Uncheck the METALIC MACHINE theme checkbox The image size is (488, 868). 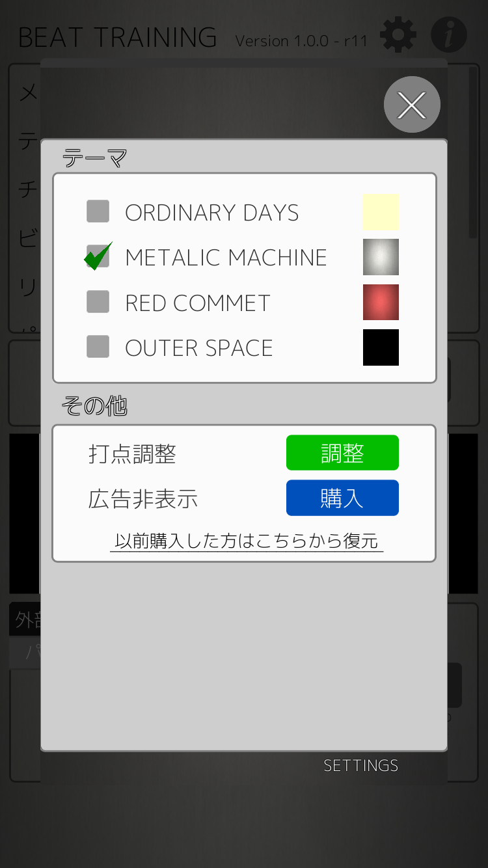click(x=98, y=257)
